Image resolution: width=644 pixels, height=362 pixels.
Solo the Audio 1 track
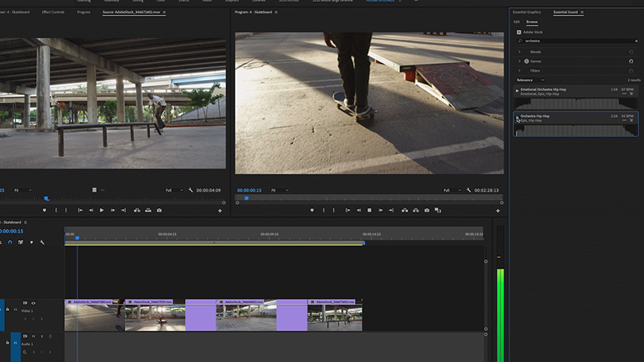click(x=42, y=336)
